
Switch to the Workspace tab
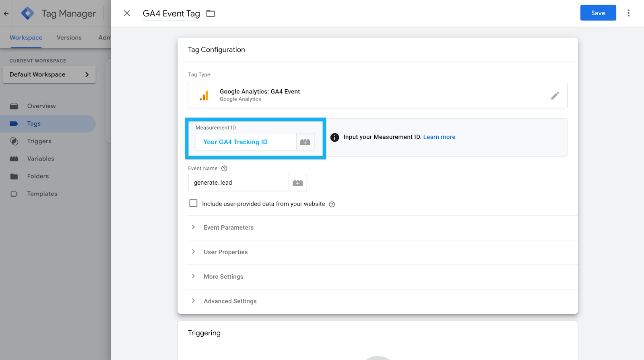pyautogui.click(x=26, y=38)
